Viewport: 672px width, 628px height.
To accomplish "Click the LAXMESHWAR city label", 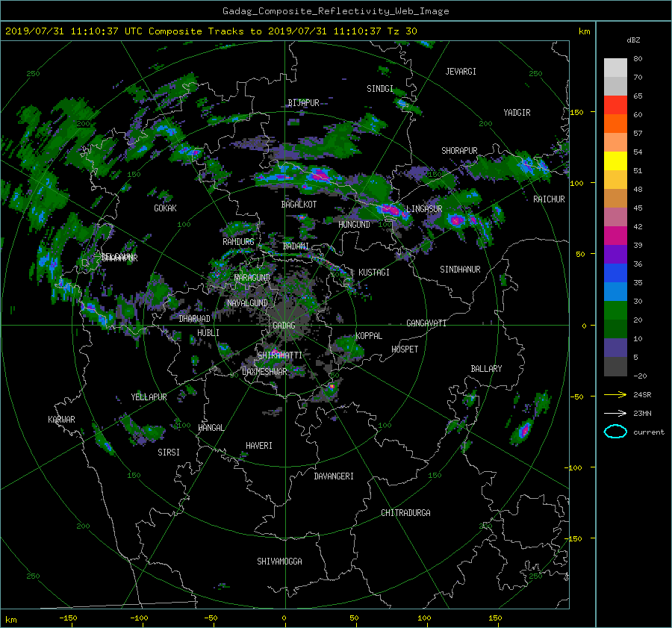I will click(x=264, y=372).
